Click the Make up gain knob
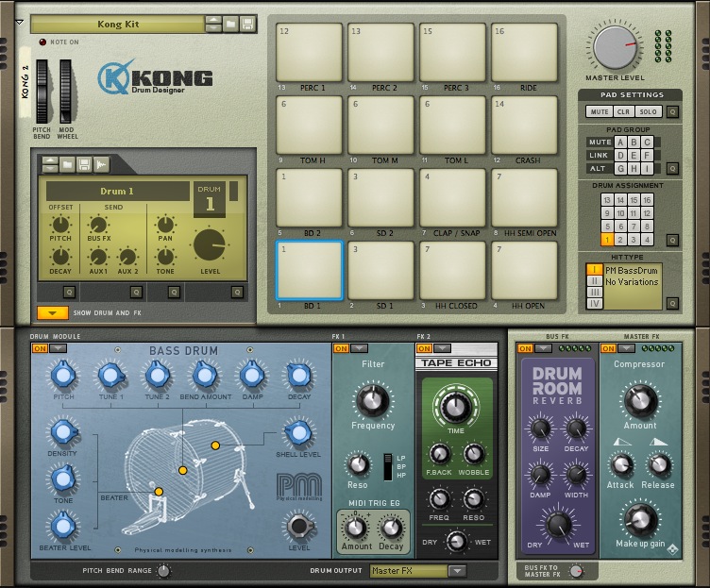 pyautogui.click(x=640, y=520)
